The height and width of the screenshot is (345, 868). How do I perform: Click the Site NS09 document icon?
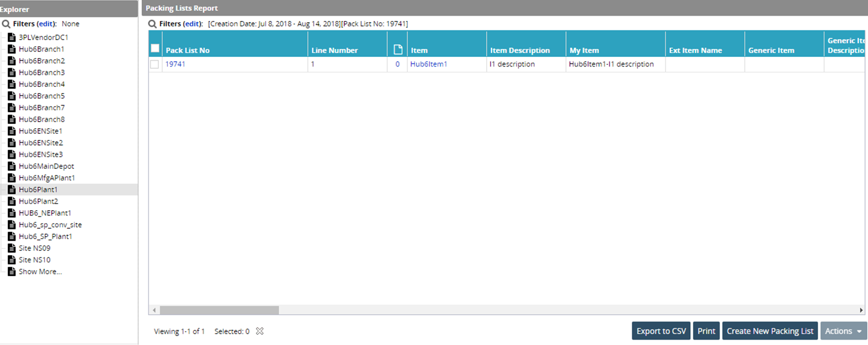pos(11,248)
